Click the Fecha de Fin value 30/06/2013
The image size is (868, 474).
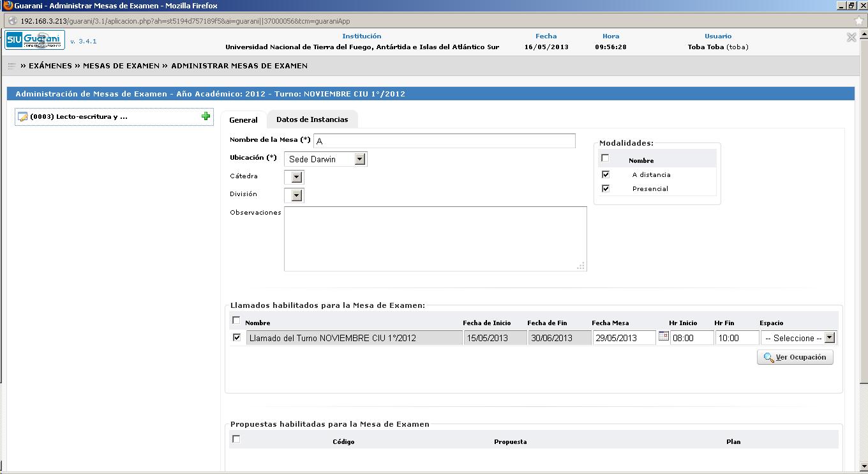pos(560,338)
